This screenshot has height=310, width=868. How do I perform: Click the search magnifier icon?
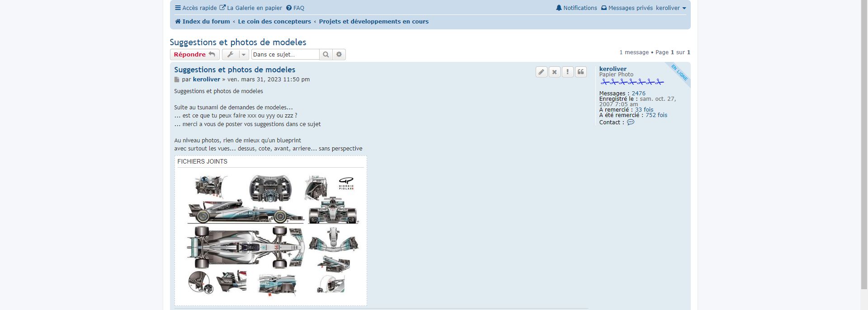point(325,55)
